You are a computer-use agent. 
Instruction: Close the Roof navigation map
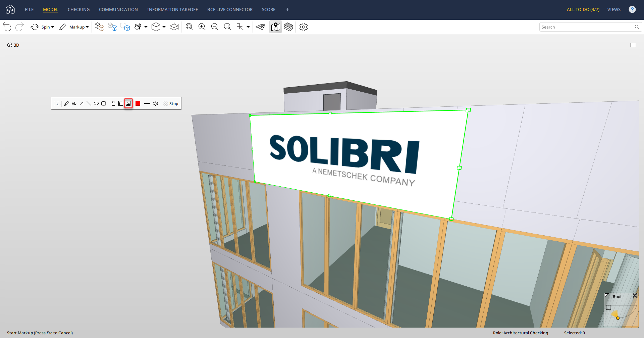pyautogui.click(x=635, y=296)
